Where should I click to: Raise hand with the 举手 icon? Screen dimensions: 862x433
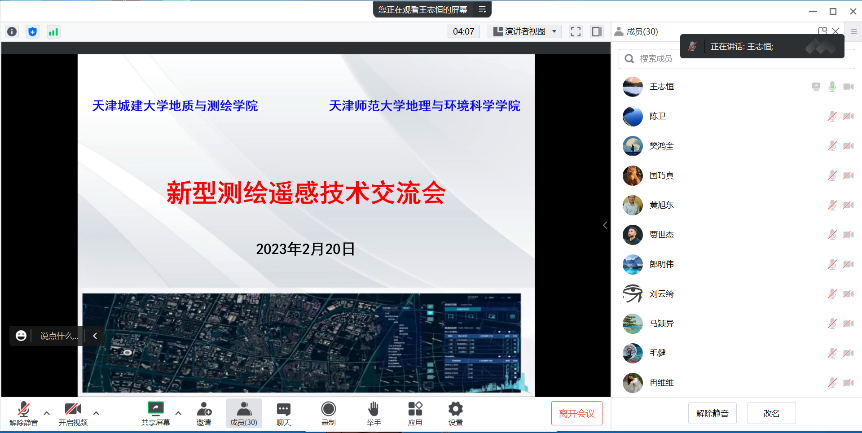(x=373, y=414)
